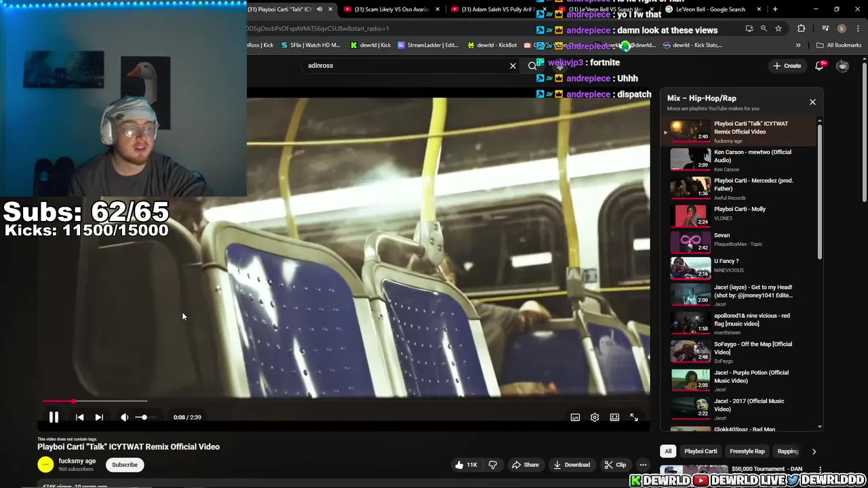Mute tab via speaker icon on Carti tab

click(x=319, y=9)
